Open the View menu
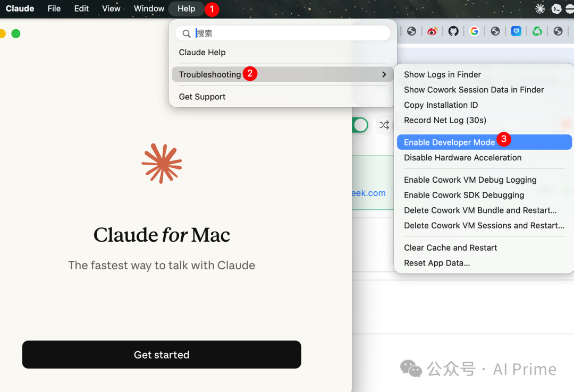This screenshot has width=574, height=392. (x=111, y=9)
